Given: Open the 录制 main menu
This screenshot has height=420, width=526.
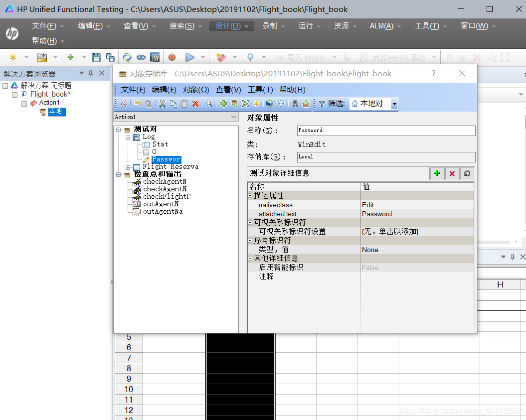Looking at the screenshot, I should click(x=273, y=26).
